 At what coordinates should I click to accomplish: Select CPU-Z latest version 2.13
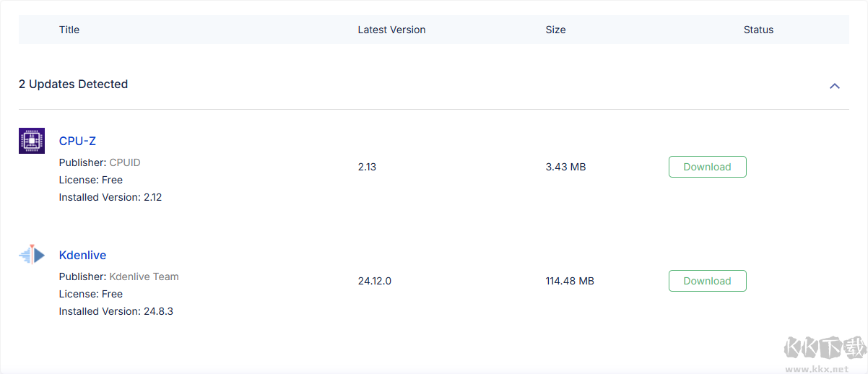point(367,167)
